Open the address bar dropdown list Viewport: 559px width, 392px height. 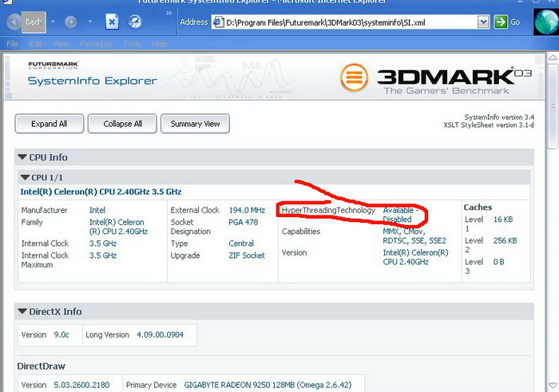484,22
